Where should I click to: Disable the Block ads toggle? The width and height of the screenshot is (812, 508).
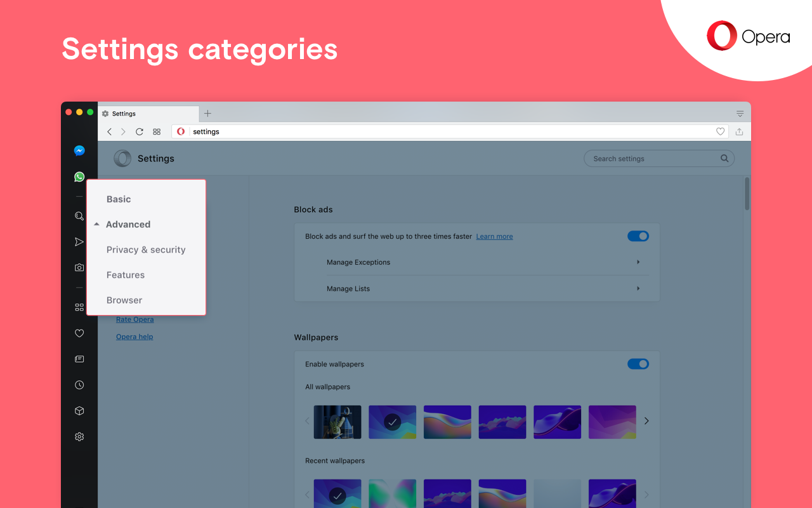[638, 236]
